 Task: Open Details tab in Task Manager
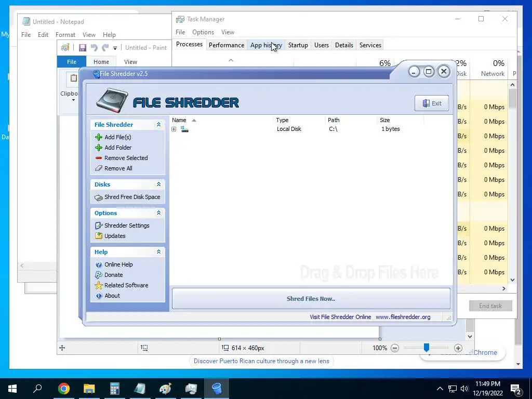(344, 45)
